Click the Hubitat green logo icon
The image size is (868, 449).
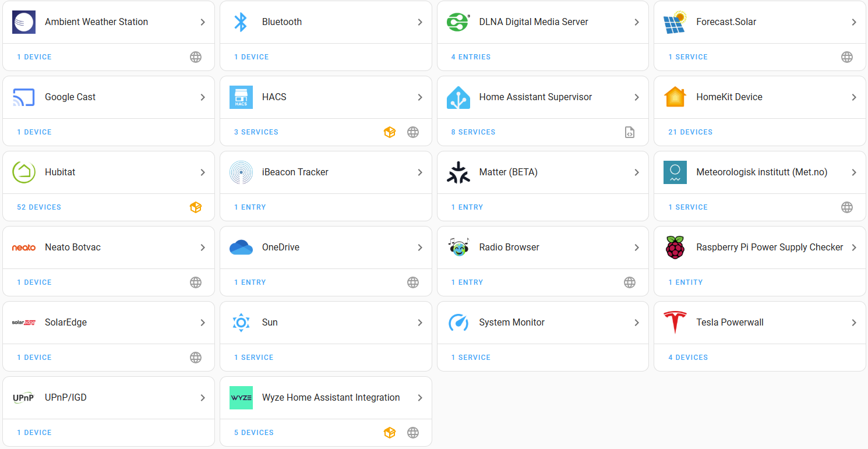coord(24,172)
